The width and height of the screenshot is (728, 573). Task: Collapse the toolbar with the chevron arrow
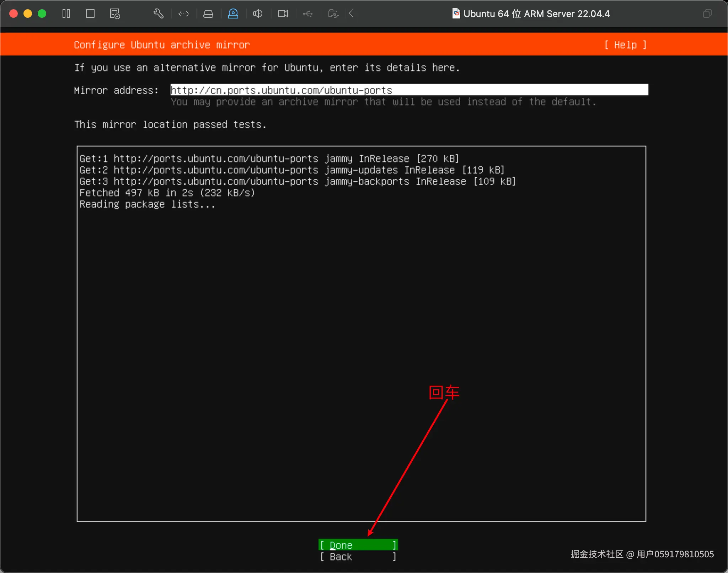tap(351, 14)
